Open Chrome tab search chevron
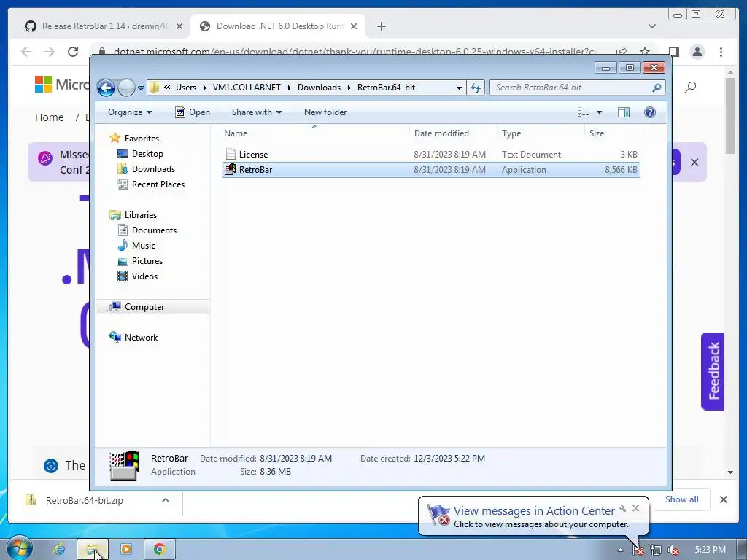Image resolution: width=747 pixels, height=560 pixels. click(651, 26)
